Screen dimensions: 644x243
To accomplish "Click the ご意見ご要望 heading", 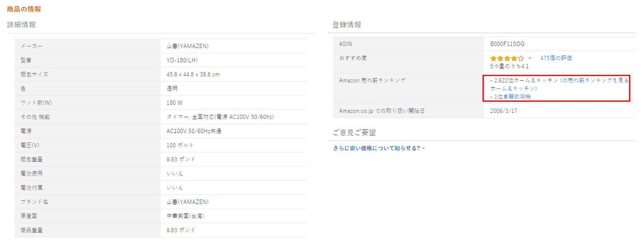I will point(354,132).
